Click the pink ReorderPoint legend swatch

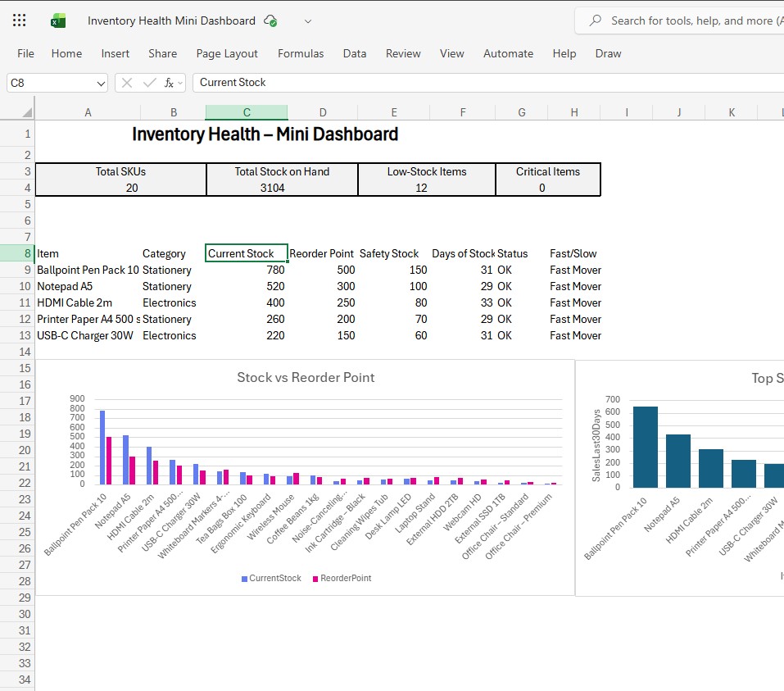316,578
